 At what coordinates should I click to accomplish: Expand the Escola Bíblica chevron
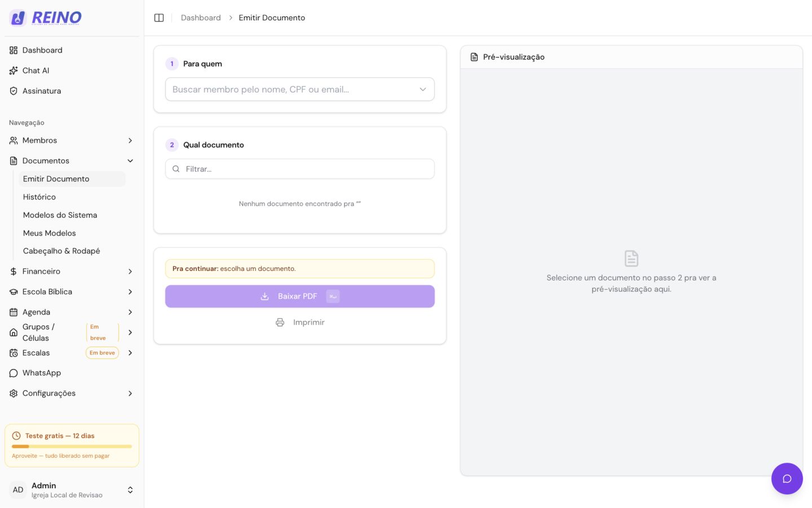coord(130,292)
